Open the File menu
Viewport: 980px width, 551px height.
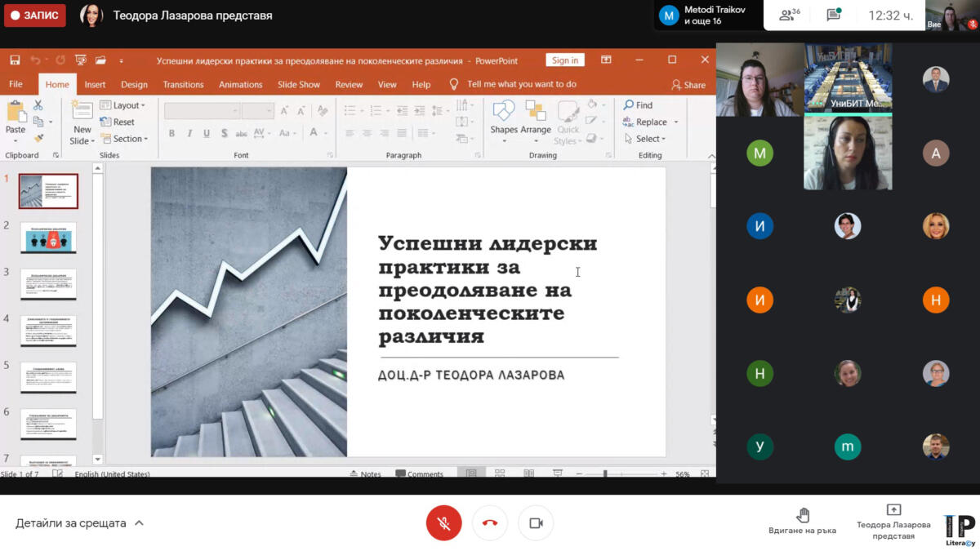16,84
